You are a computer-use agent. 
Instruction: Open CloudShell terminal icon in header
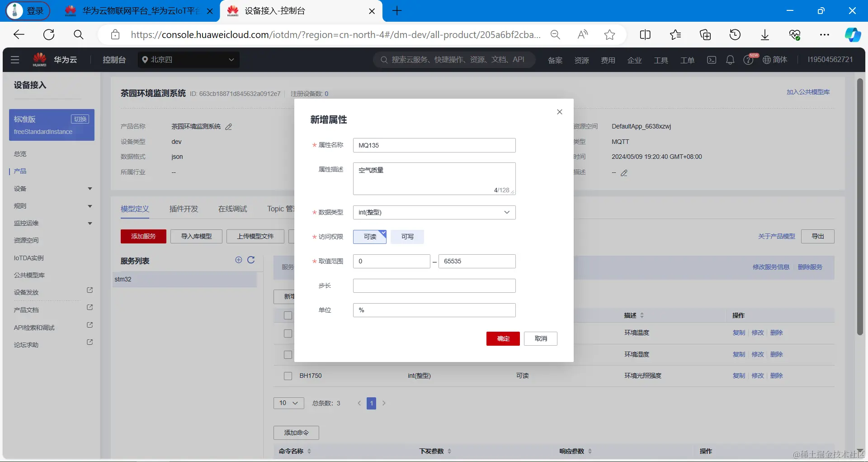point(712,60)
